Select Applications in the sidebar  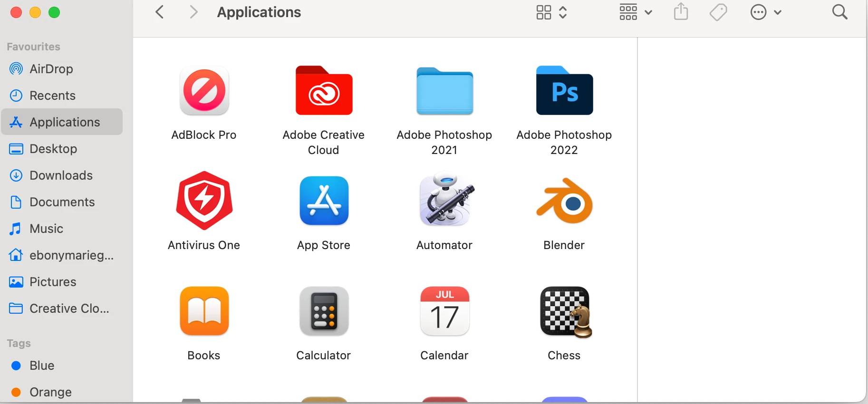[62, 122]
